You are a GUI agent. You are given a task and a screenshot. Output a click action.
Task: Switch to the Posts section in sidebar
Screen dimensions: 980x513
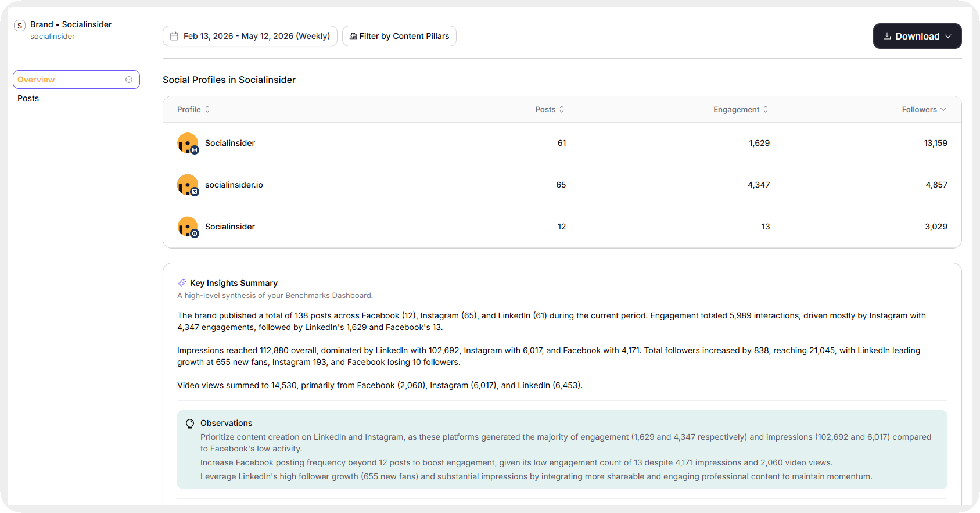coord(28,98)
